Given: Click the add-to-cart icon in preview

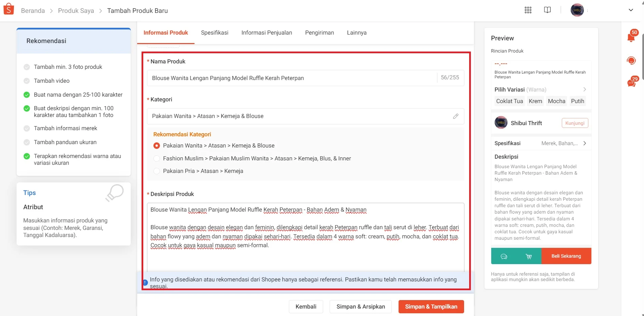Looking at the screenshot, I should [x=529, y=256].
